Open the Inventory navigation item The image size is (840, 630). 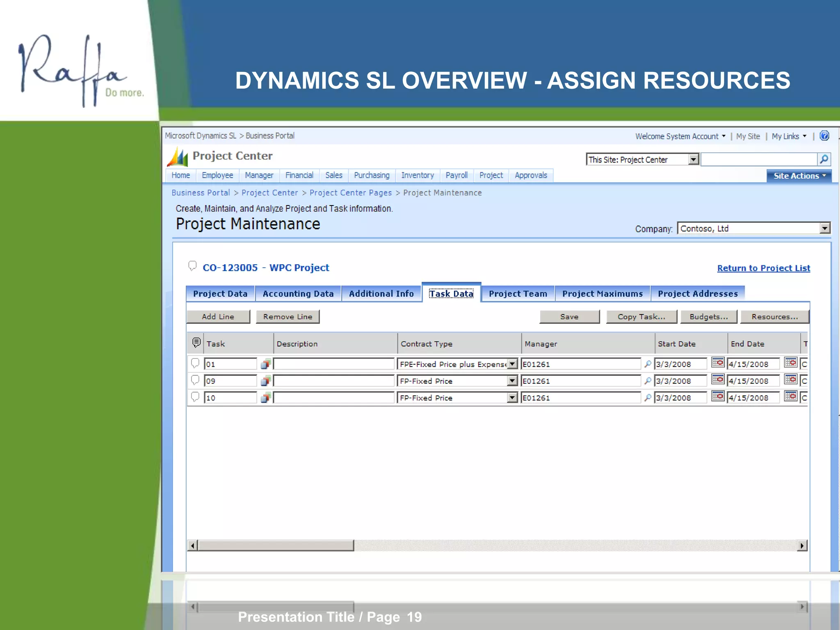click(x=418, y=175)
